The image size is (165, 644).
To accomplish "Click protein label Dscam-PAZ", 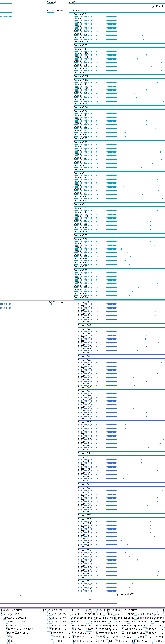I will 85,411.
